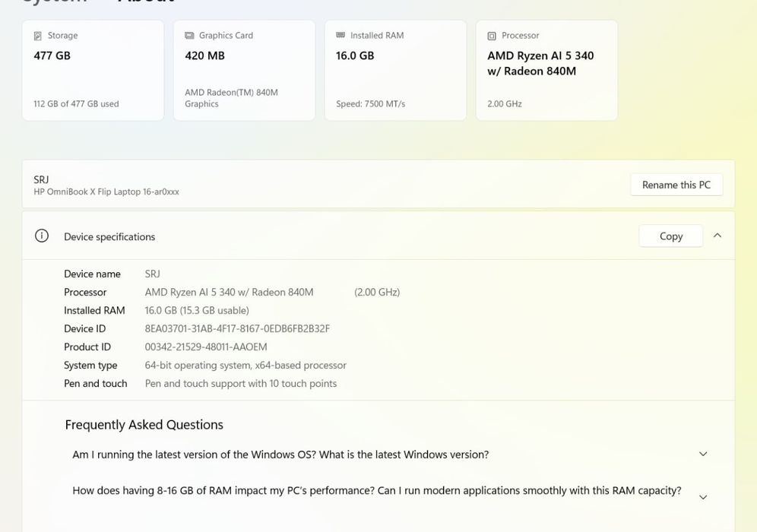
Task: Open the Windows OS latest version question
Action: click(x=280, y=454)
